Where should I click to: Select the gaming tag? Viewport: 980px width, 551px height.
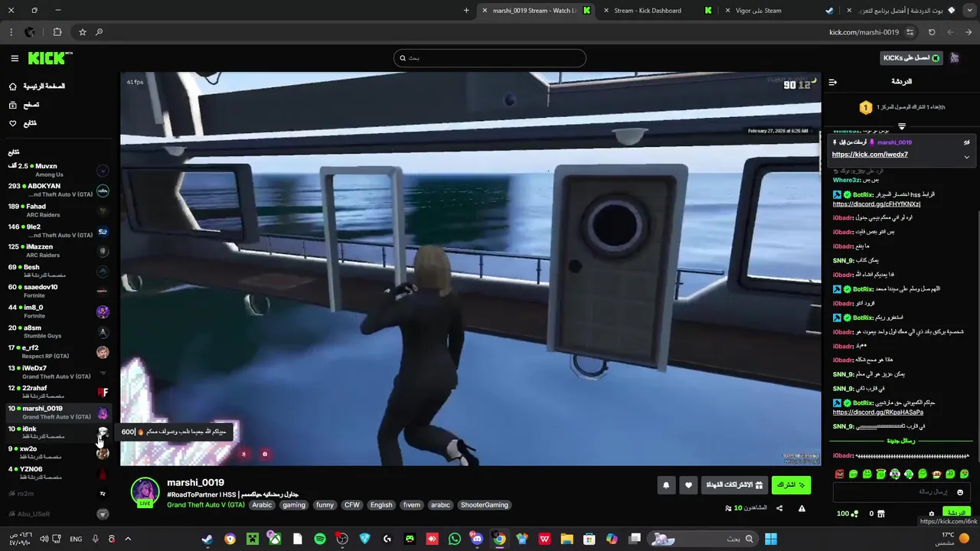[294, 505]
